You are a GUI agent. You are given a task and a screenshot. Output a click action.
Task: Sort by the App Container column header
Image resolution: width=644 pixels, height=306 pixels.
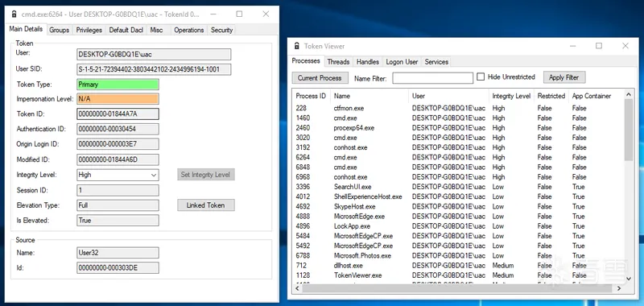[x=592, y=96]
